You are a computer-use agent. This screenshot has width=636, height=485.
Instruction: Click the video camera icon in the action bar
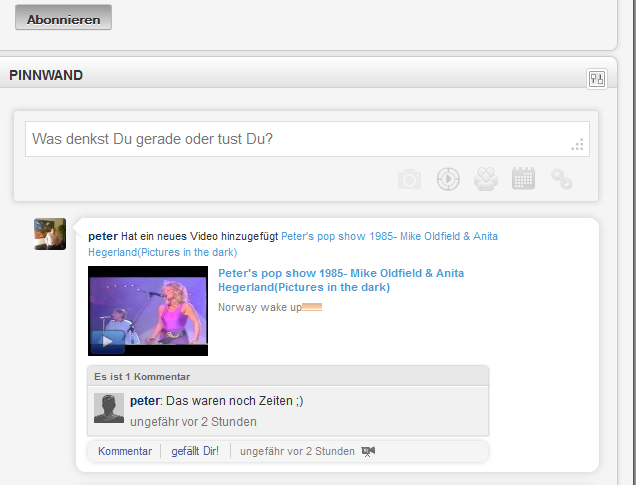[368, 451]
